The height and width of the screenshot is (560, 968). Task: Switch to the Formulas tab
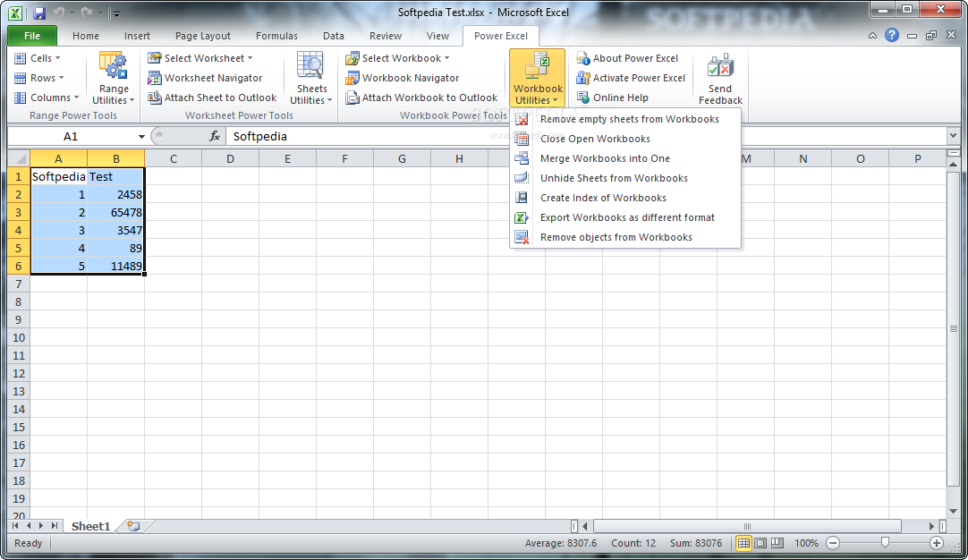(x=276, y=36)
